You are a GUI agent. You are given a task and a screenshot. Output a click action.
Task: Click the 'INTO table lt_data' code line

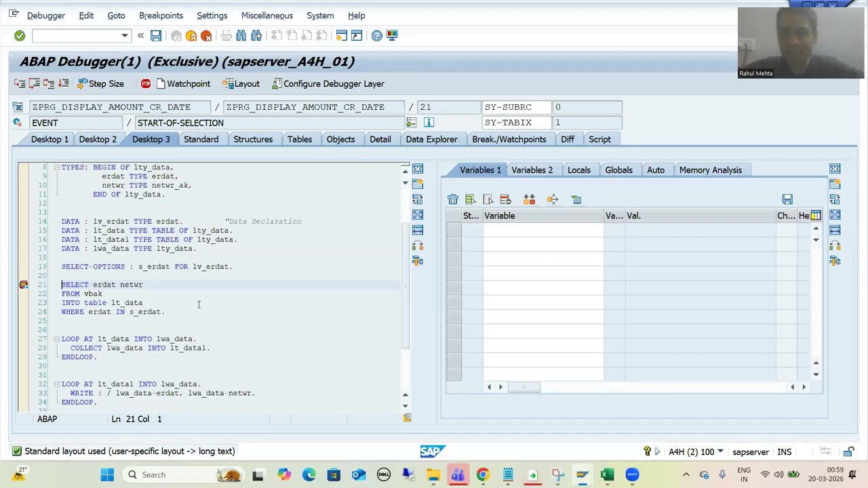click(102, 303)
